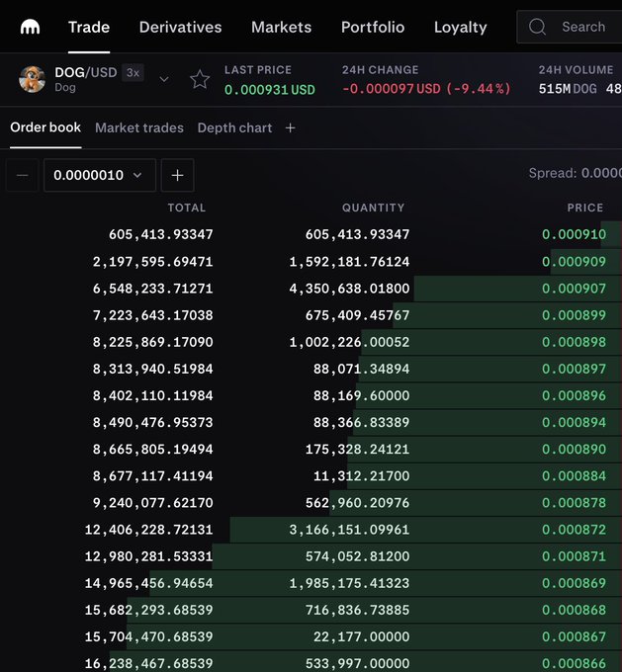Select bid price 0.000910
The image size is (622, 672).
tap(574, 234)
